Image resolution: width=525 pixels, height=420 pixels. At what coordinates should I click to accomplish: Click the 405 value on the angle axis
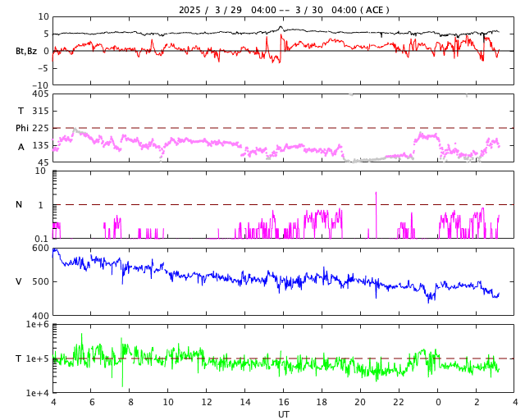(x=40, y=94)
